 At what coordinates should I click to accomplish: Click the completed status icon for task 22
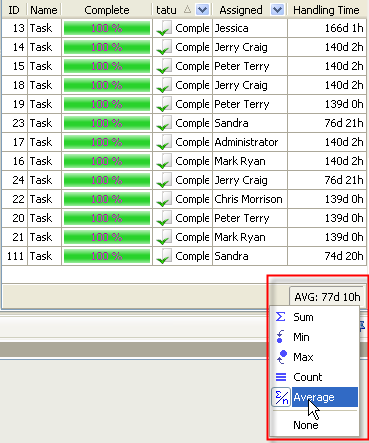tap(164, 199)
